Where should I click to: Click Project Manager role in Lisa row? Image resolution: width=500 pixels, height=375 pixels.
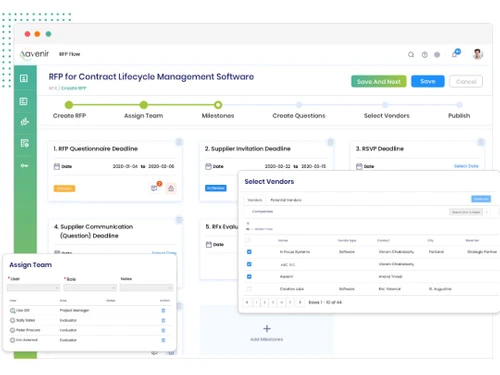[74, 310]
